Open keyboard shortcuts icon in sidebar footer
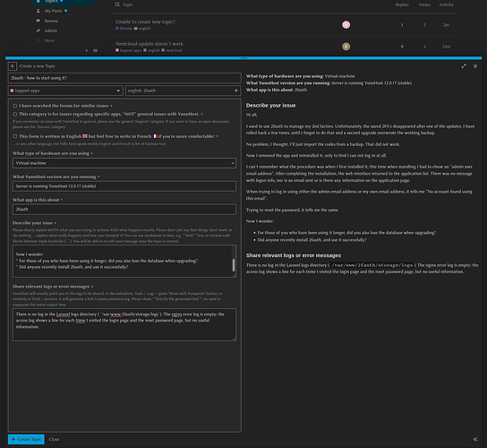Image resolution: width=487 pixels, height=448 pixels. [x=96, y=50]
